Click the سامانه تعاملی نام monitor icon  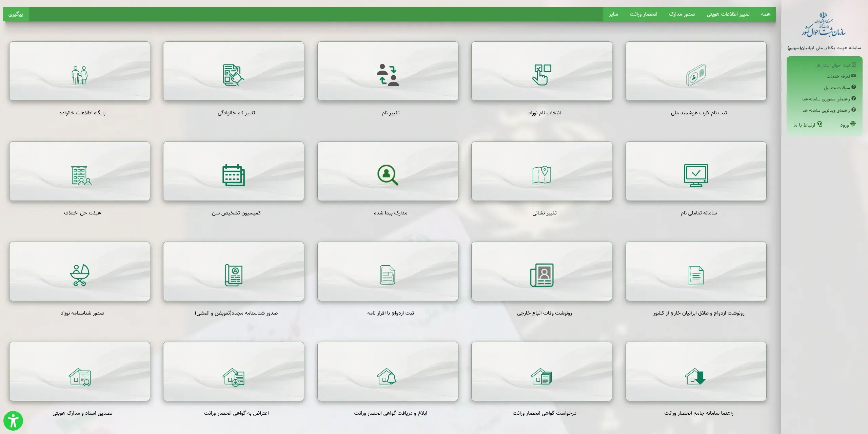coord(696,175)
